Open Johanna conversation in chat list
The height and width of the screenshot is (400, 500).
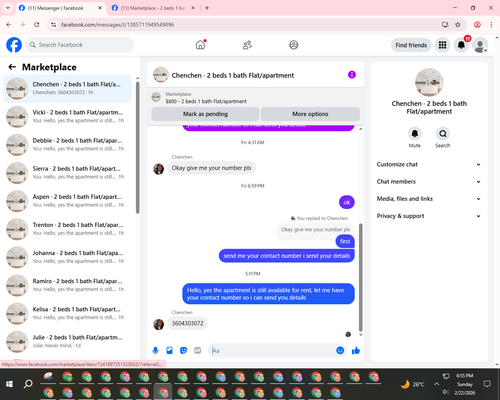coord(67,257)
